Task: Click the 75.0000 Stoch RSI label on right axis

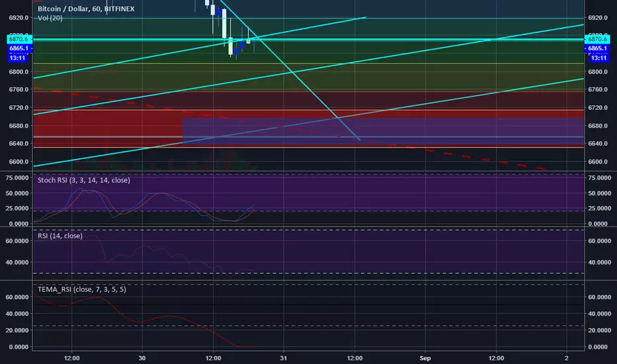Action: click(x=600, y=178)
